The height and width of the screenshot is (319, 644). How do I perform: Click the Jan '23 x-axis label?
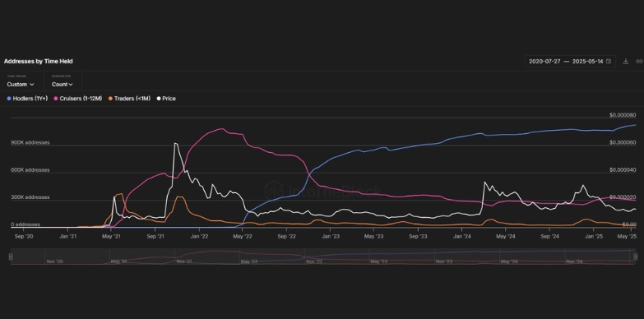point(331,237)
